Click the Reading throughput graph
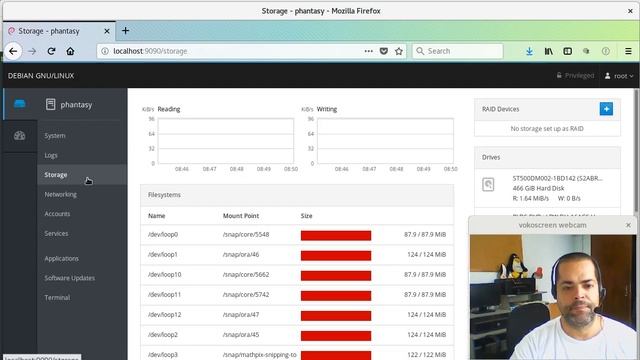 click(226, 141)
